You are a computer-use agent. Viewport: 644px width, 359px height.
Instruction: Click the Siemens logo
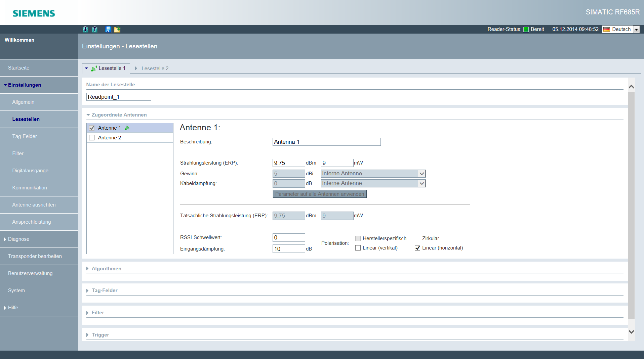click(x=34, y=13)
